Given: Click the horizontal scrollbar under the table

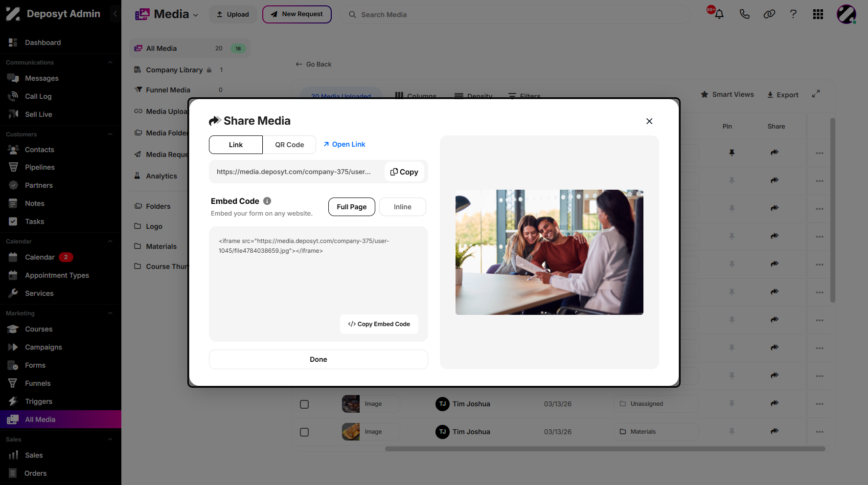Looking at the screenshot, I should point(605,449).
